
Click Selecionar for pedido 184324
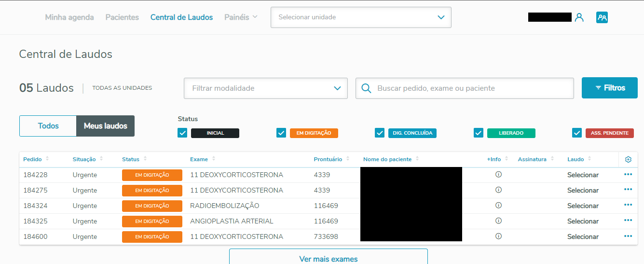(583, 206)
